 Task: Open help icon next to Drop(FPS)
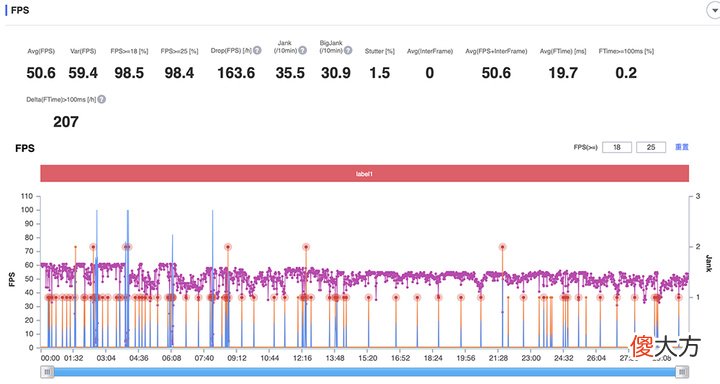point(257,51)
